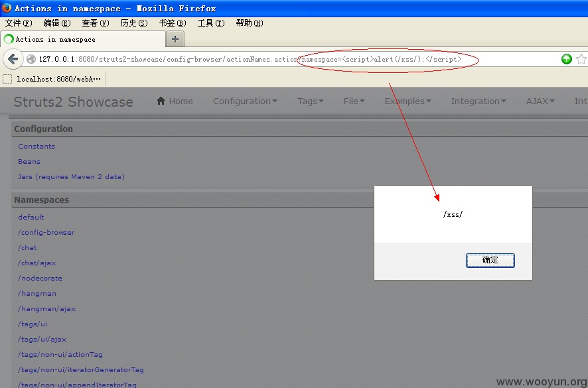The image size is (588, 388).
Task: Open the 帮助(H) menu
Action: point(250,23)
